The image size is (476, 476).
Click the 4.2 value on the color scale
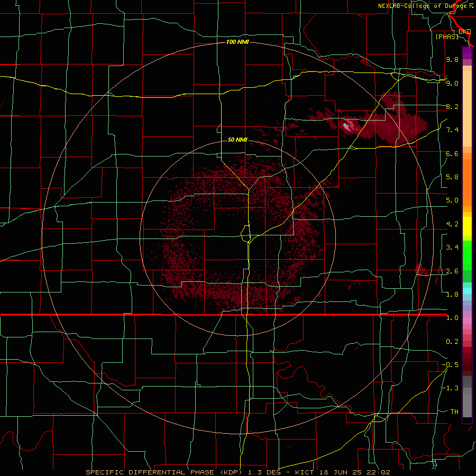coord(452,224)
